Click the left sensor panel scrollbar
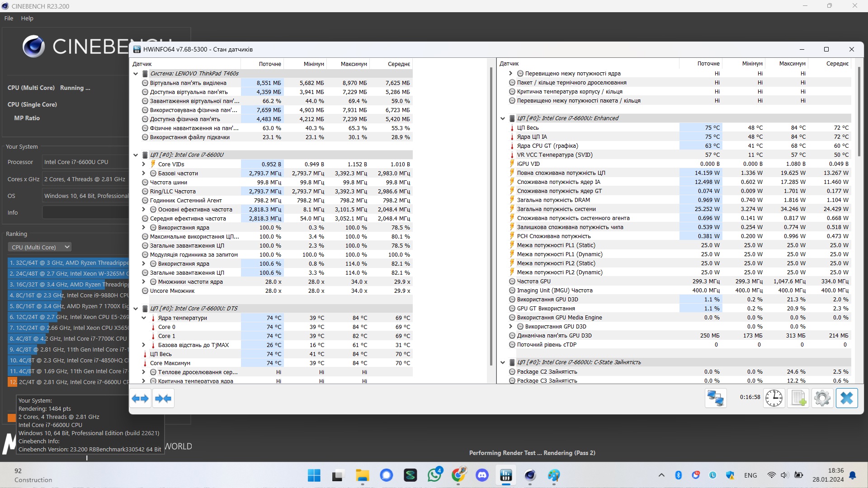This screenshot has height=488, width=868. [x=491, y=217]
